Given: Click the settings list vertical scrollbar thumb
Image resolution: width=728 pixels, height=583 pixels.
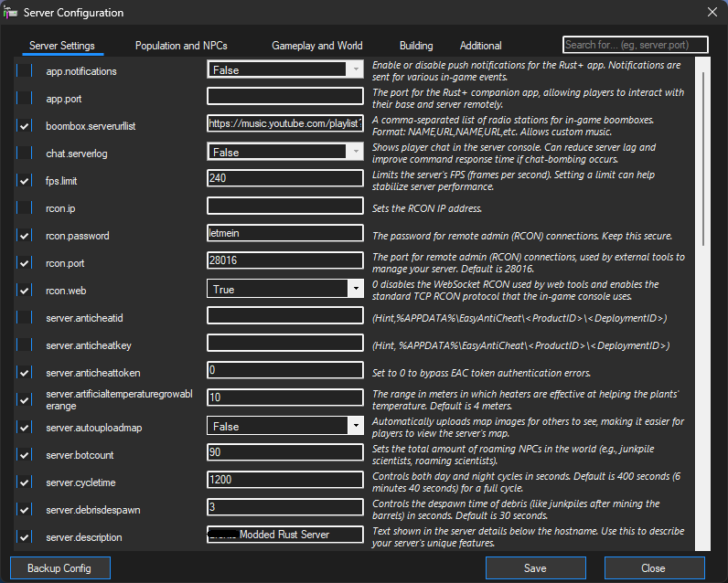Looking at the screenshot, I should (x=703, y=159).
